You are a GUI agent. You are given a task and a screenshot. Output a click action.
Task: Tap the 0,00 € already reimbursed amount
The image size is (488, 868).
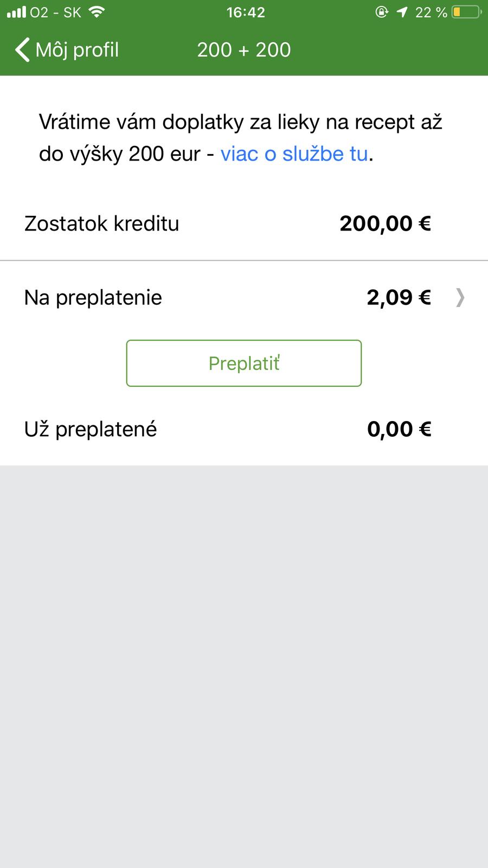point(399,429)
